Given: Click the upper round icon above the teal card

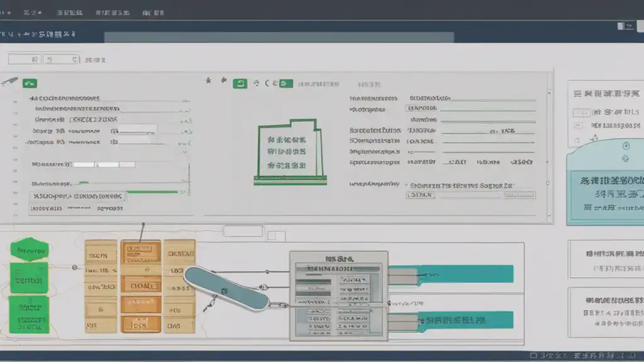Looking at the screenshot, I should 626,146.
